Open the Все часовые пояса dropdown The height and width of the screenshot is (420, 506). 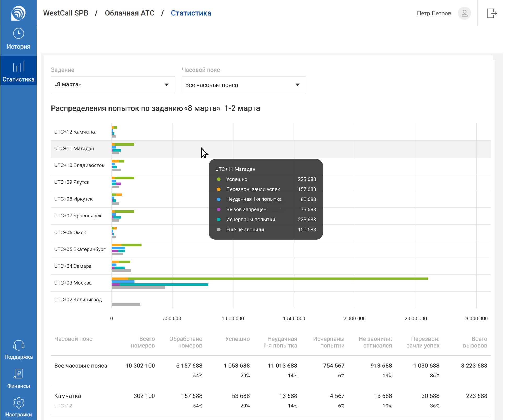point(244,85)
